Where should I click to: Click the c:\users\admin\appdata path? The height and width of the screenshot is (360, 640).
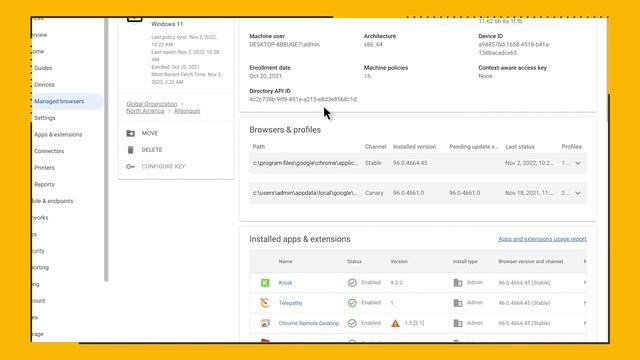305,193
